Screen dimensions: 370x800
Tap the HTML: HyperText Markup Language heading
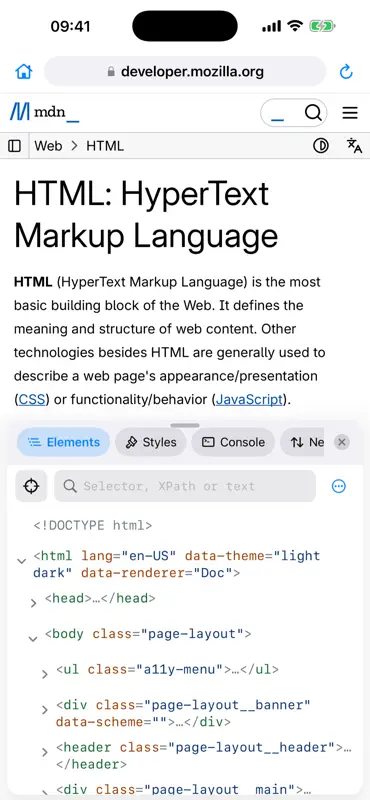click(x=146, y=214)
